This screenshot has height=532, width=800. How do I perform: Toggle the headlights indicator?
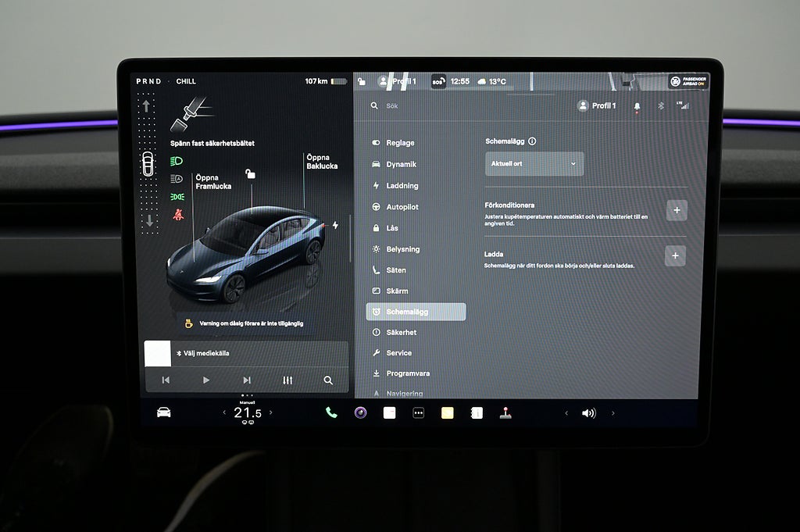pos(177,162)
